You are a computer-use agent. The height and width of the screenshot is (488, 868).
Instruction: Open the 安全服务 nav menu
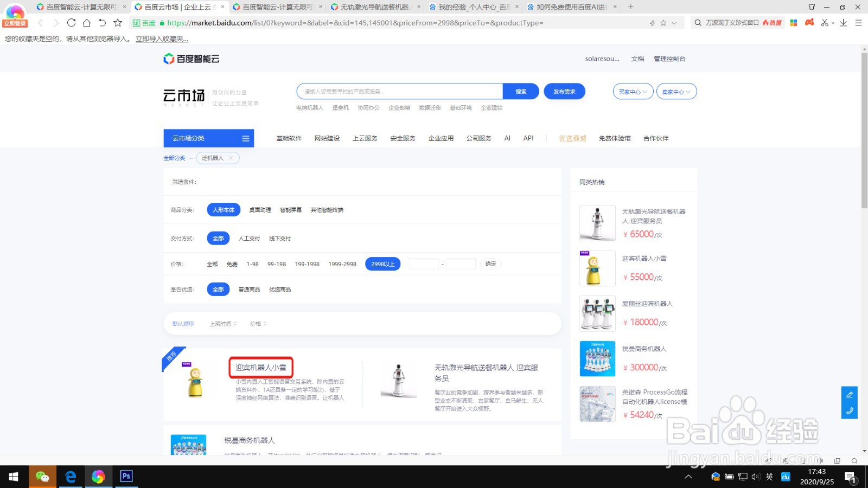coord(403,138)
